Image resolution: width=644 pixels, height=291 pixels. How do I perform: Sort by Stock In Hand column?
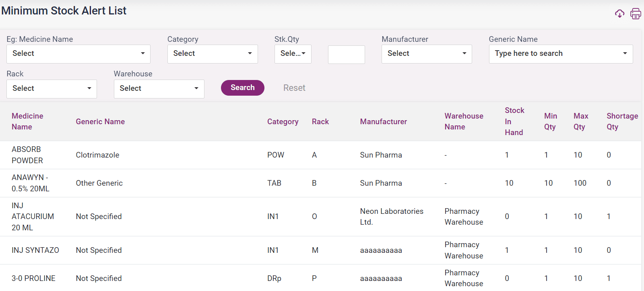tap(514, 121)
